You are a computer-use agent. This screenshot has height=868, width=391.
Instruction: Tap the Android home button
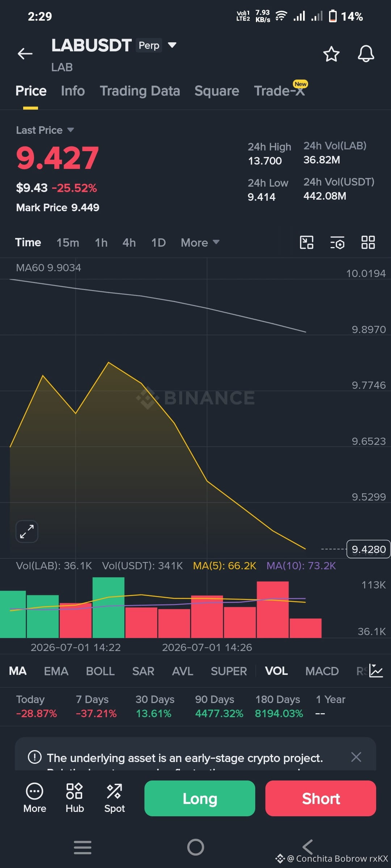coord(195,847)
